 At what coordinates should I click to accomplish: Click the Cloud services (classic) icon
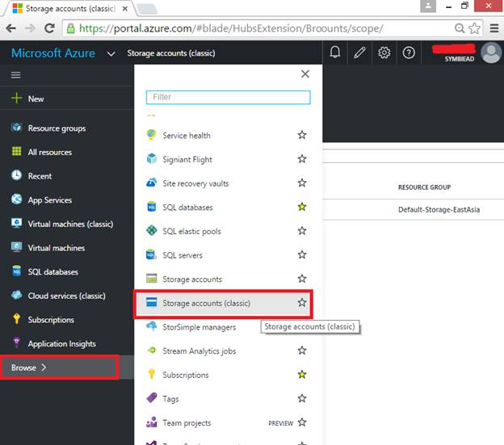click(16, 295)
